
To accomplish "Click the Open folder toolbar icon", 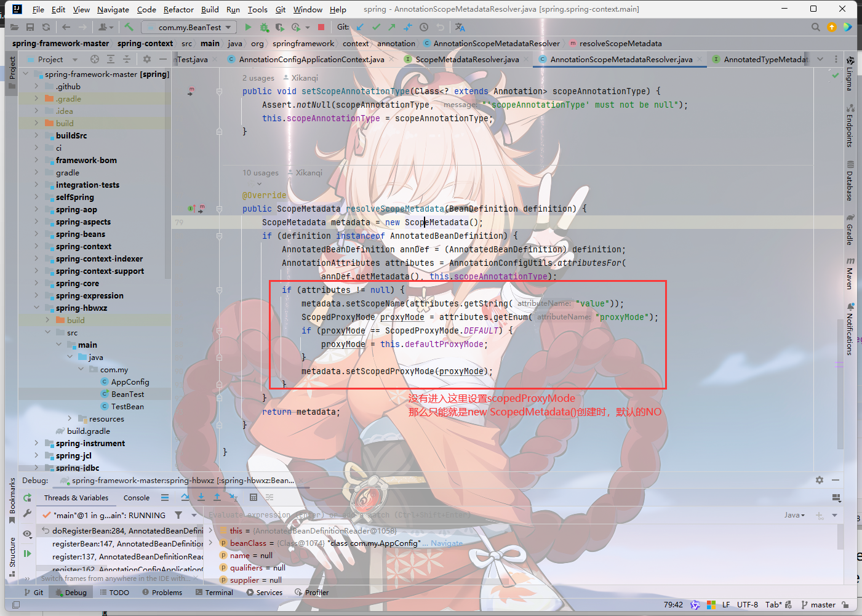I will (x=14, y=27).
